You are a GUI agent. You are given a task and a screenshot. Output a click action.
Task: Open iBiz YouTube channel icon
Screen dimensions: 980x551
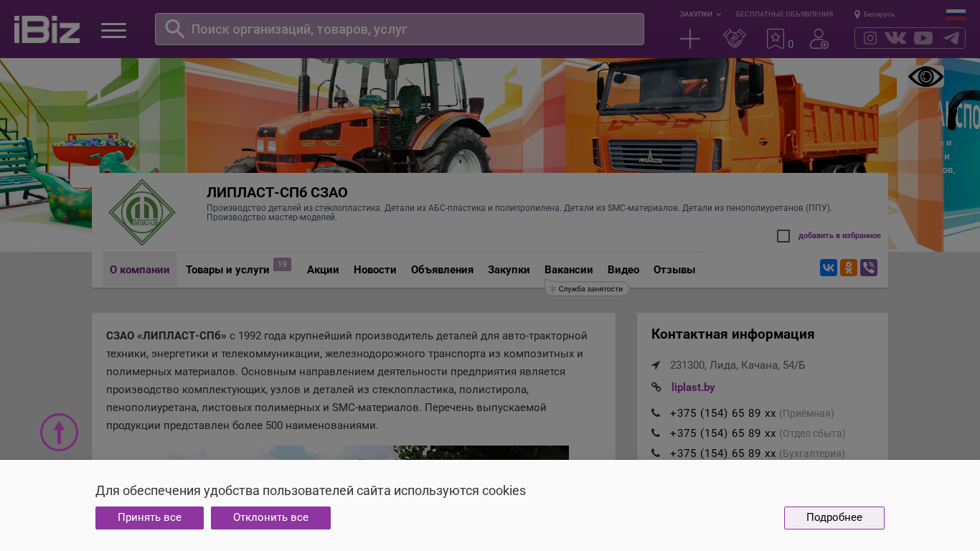point(923,38)
